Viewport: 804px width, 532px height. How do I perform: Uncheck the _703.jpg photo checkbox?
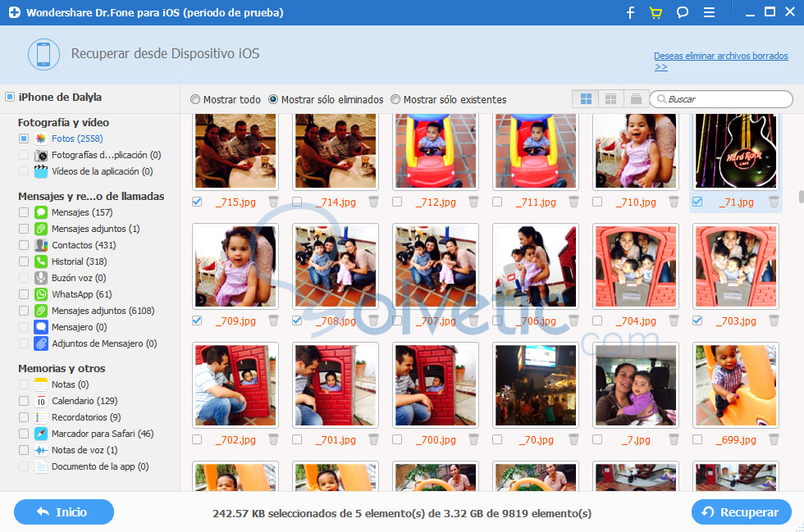tap(697, 321)
